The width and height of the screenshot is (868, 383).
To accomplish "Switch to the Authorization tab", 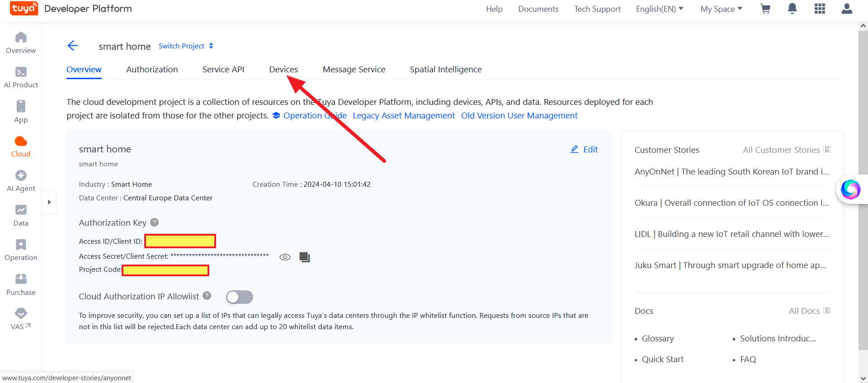I will 152,70.
